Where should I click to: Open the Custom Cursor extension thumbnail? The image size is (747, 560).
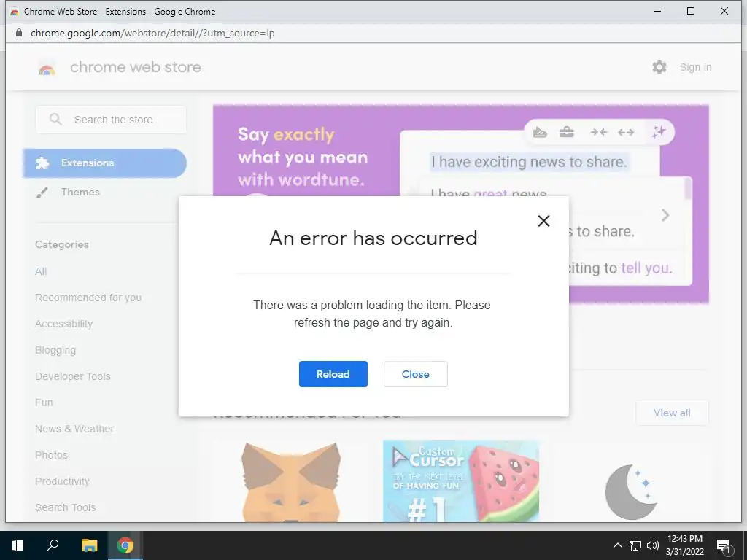tap(461, 481)
